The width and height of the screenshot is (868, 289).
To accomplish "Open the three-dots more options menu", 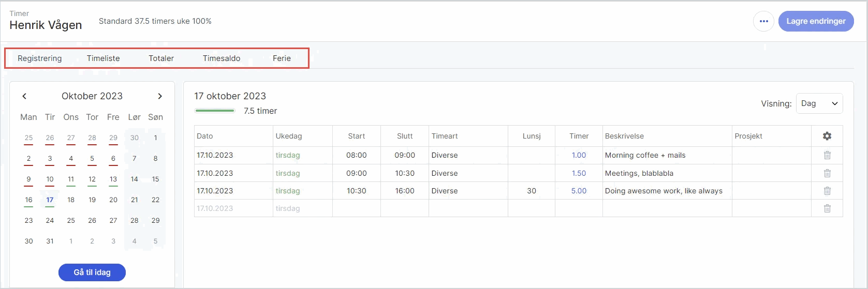I will [x=763, y=21].
